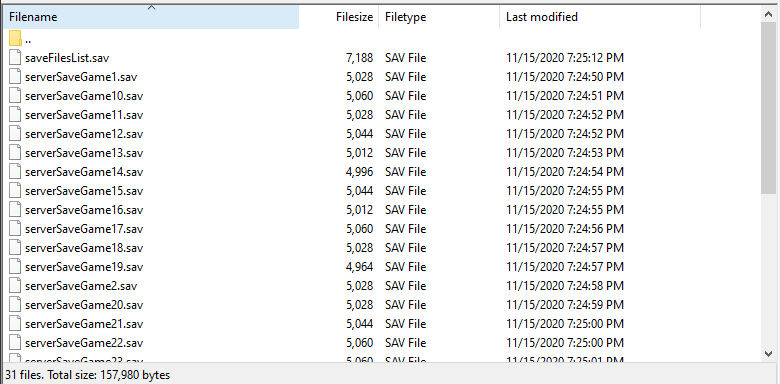
Task: Click the scrollbar up arrow
Action: click(769, 15)
